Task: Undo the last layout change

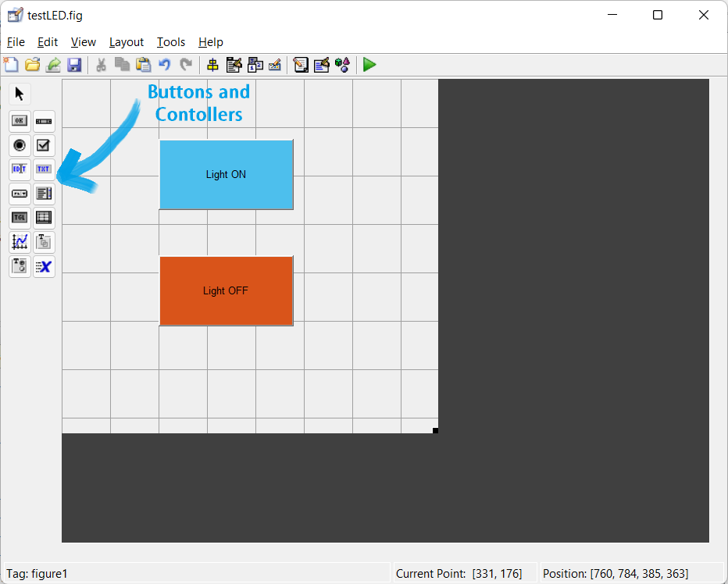Action: (165, 65)
